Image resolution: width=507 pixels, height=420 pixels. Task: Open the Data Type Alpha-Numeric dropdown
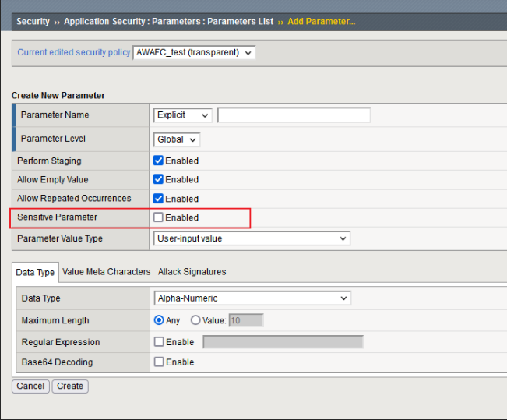pyautogui.click(x=252, y=298)
